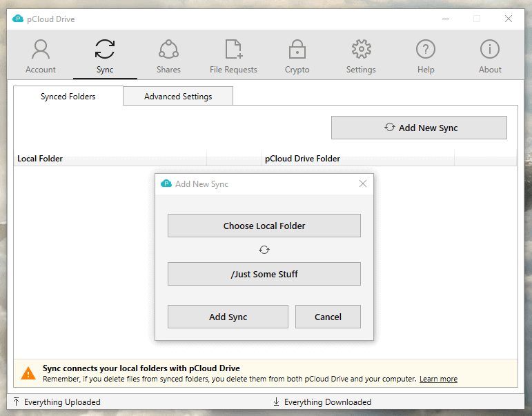Open the Account section

pos(41,56)
